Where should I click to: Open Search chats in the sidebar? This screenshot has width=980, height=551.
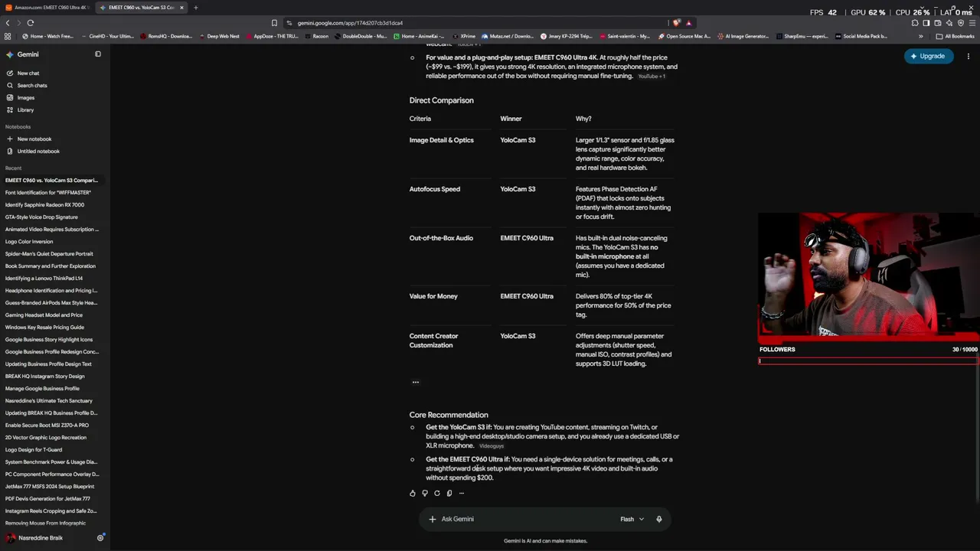point(27,86)
